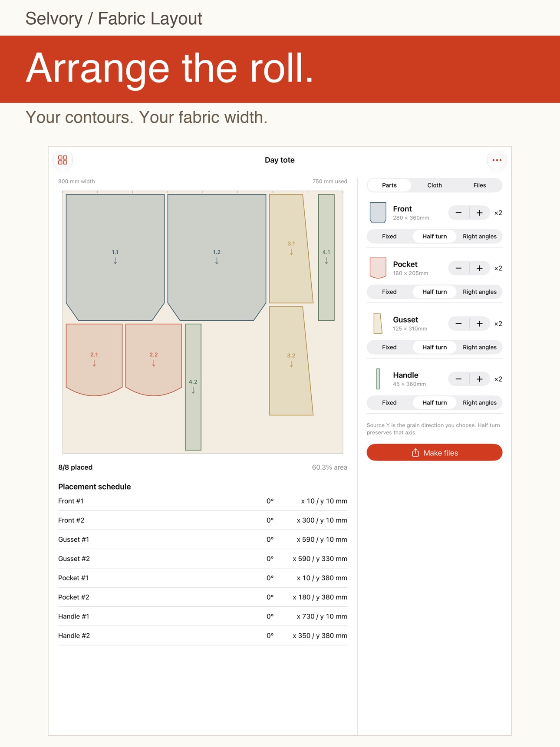Increase Pocket piece quantity
The width and height of the screenshot is (560, 747).
tap(479, 268)
